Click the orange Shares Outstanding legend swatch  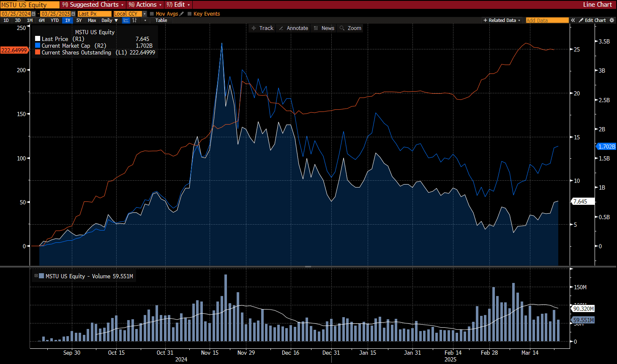[x=38, y=52]
